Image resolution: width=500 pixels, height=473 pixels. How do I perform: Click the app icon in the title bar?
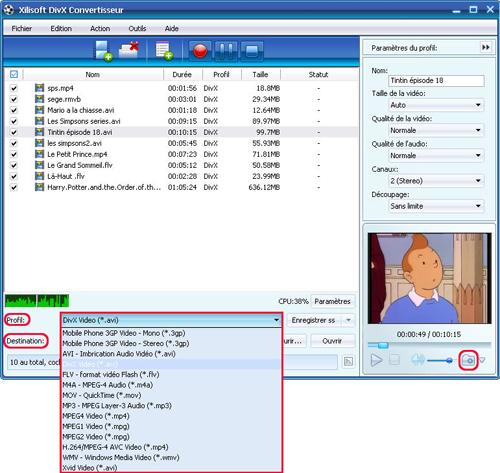click(x=9, y=10)
